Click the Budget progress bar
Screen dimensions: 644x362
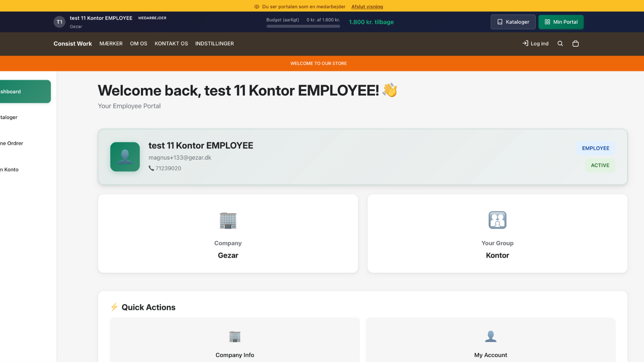click(303, 26)
